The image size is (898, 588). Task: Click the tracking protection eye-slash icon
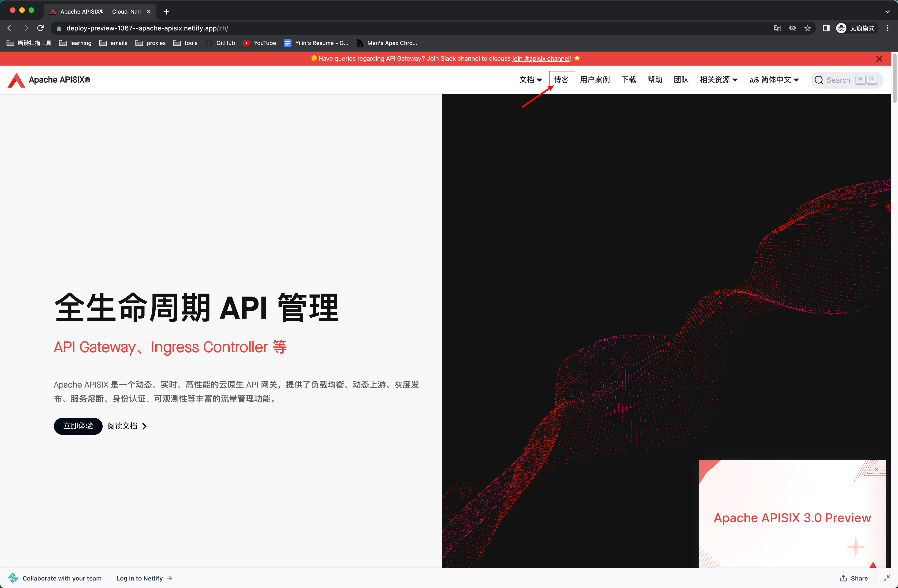(x=792, y=28)
